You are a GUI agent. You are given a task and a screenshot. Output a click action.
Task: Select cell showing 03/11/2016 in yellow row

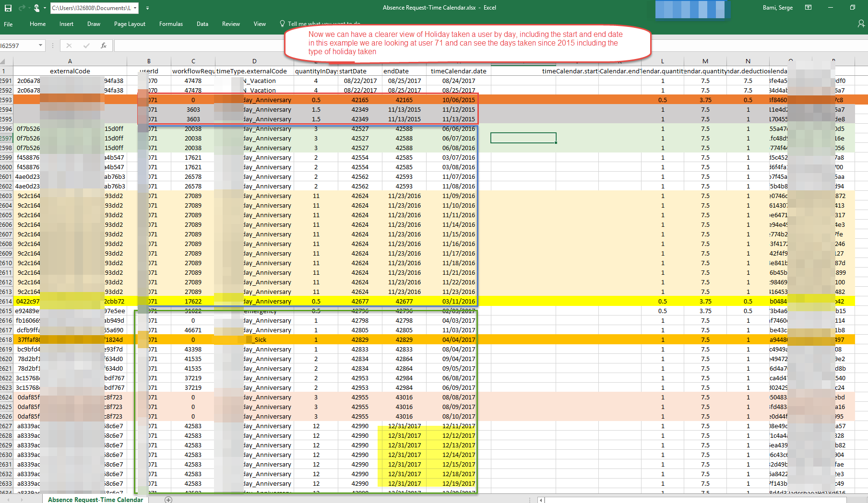459,301
